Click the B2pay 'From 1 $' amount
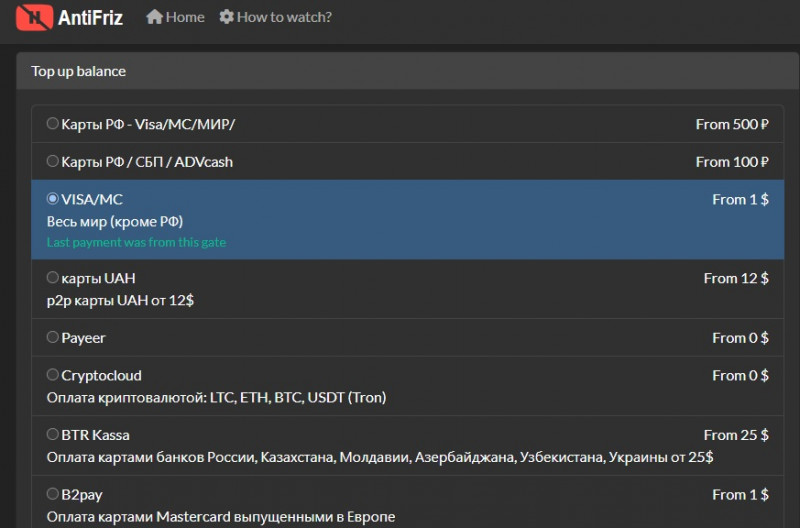This screenshot has height=528, width=800. point(740,495)
